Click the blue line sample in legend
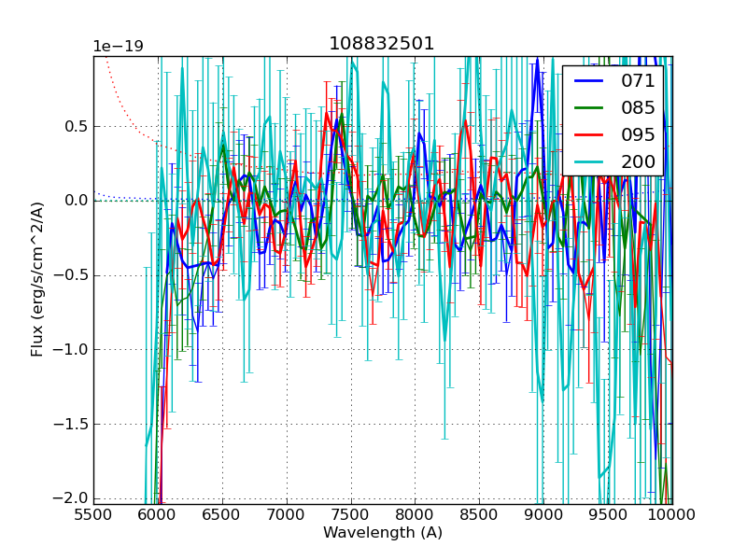The height and width of the screenshot is (560, 747). coord(588,81)
